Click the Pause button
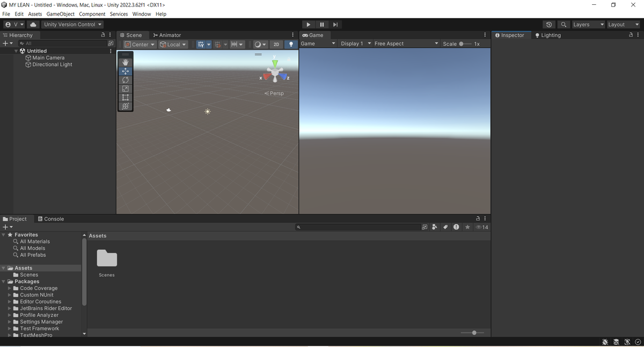The width and height of the screenshot is (644, 347). pos(321,24)
